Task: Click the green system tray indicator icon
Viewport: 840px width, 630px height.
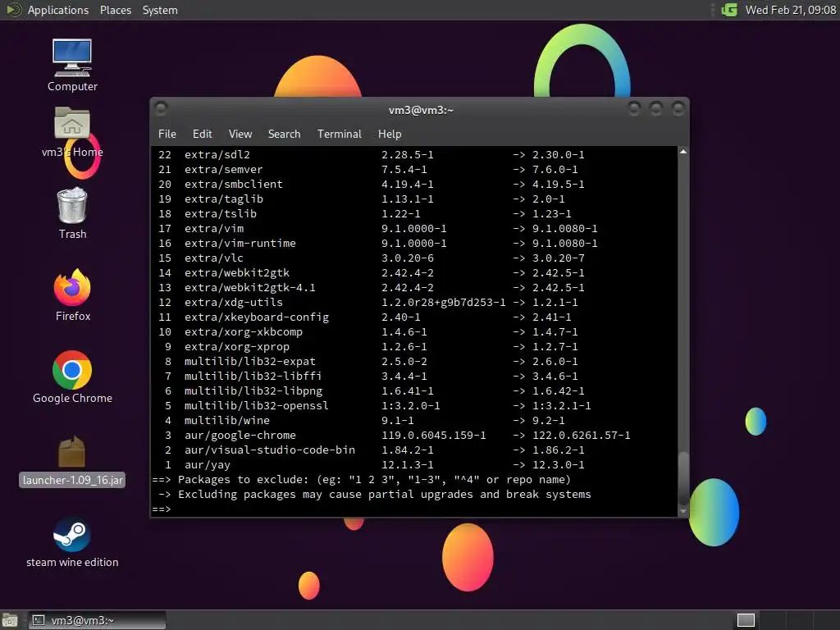Action: tap(729, 10)
